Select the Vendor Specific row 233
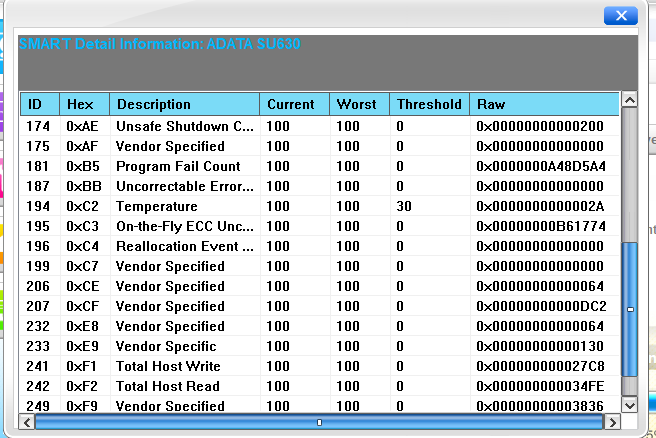Screen dimensions: 656x438 pos(320,346)
